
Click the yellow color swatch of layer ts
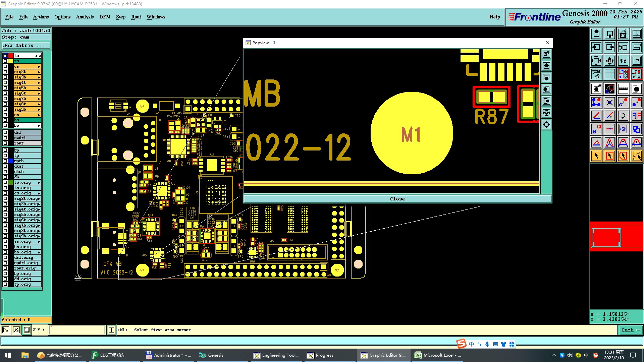point(11,61)
